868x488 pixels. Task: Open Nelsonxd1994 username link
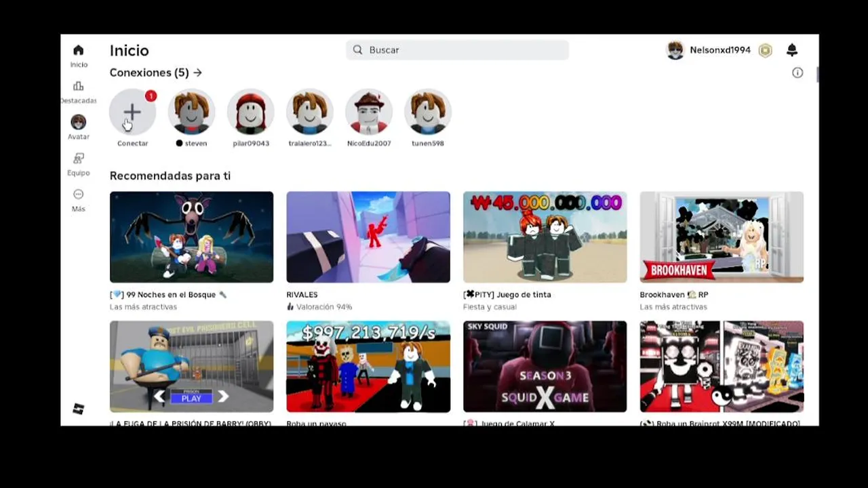click(720, 50)
